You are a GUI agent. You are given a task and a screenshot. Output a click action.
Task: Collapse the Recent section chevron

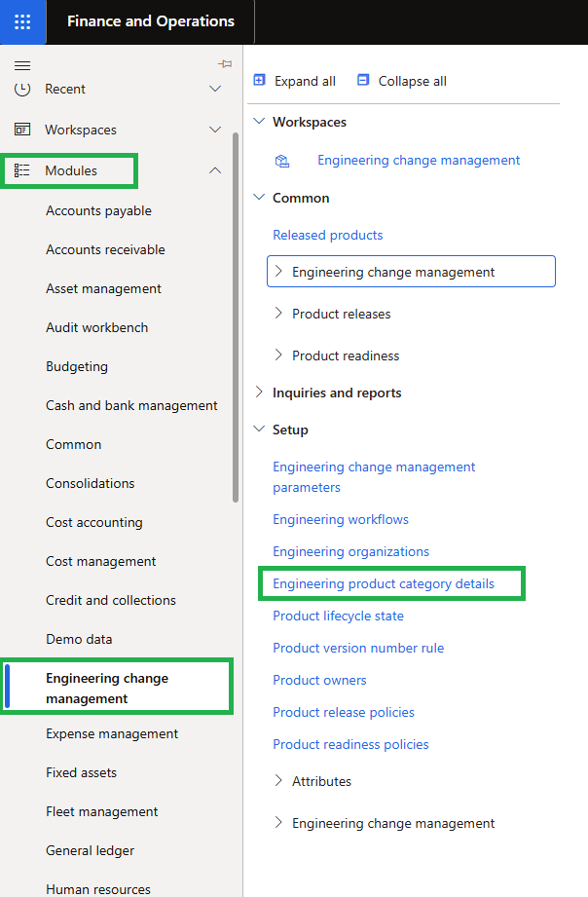[215, 89]
